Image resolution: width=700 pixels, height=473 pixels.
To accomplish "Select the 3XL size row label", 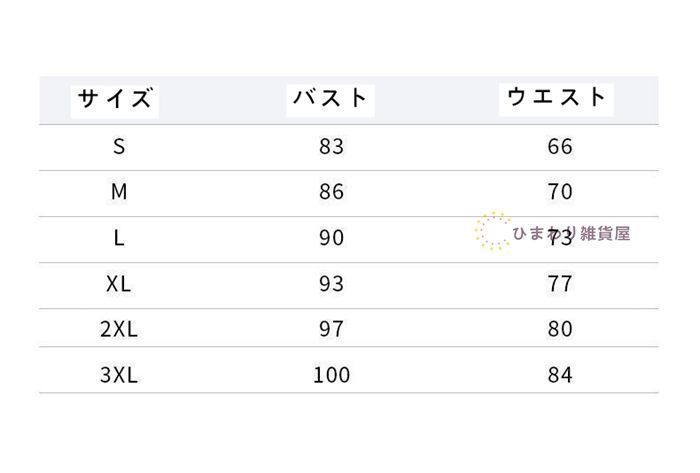I will coord(119,375).
